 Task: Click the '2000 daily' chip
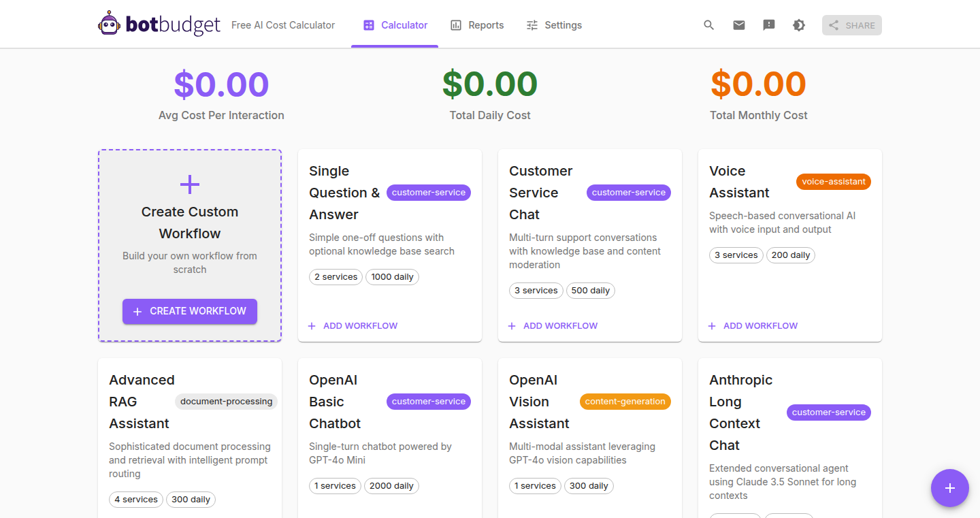tap(391, 486)
